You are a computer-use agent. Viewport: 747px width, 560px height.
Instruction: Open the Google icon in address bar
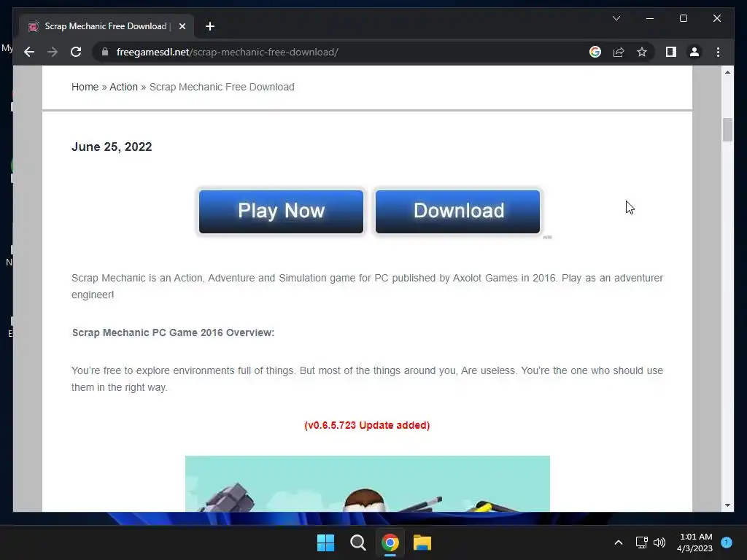click(x=595, y=52)
